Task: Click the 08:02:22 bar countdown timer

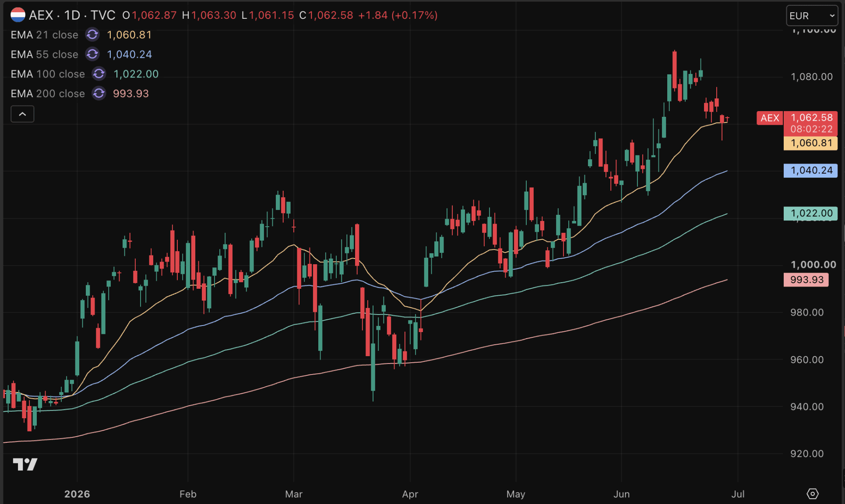Action: pos(811,129)
